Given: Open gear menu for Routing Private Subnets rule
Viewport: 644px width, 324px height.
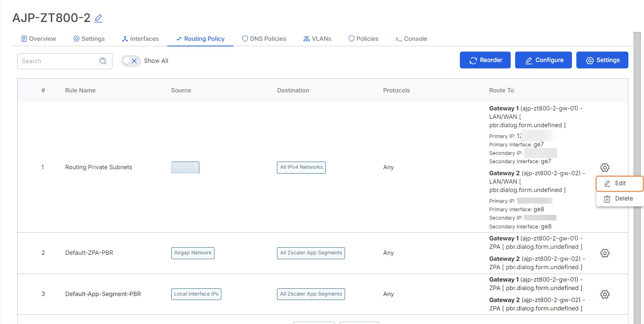Looking at the screenshot, I should (x=605, y=168).
